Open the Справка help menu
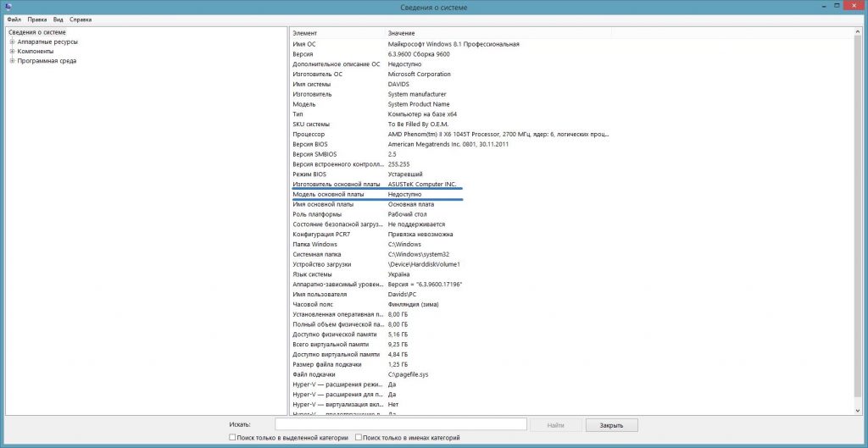Image resolution: width=868 pixels, height=448 pixels. (x=81, y=19)
